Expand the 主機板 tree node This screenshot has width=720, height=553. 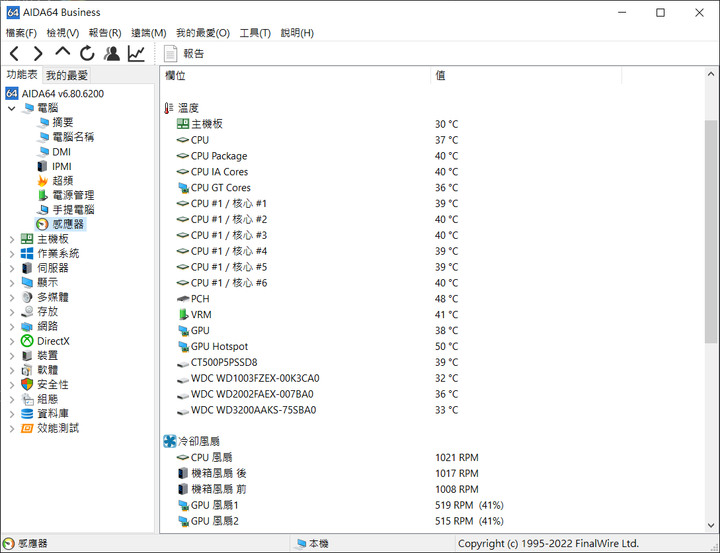12,239
